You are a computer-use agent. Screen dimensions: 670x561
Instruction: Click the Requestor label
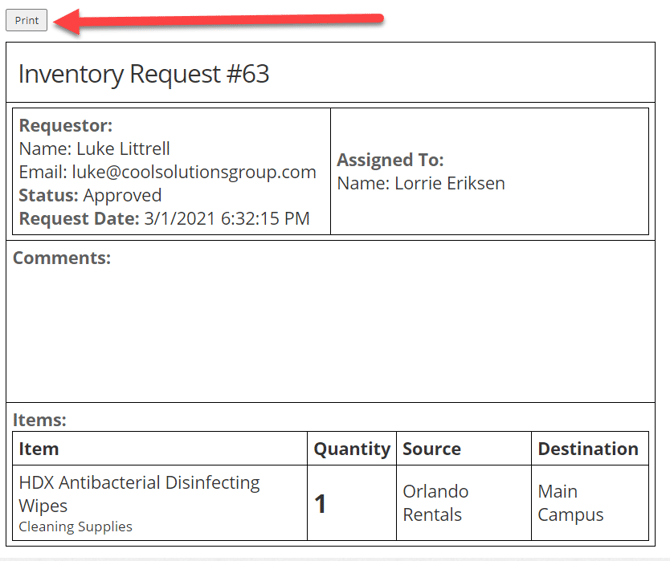[x=65, y=126]
